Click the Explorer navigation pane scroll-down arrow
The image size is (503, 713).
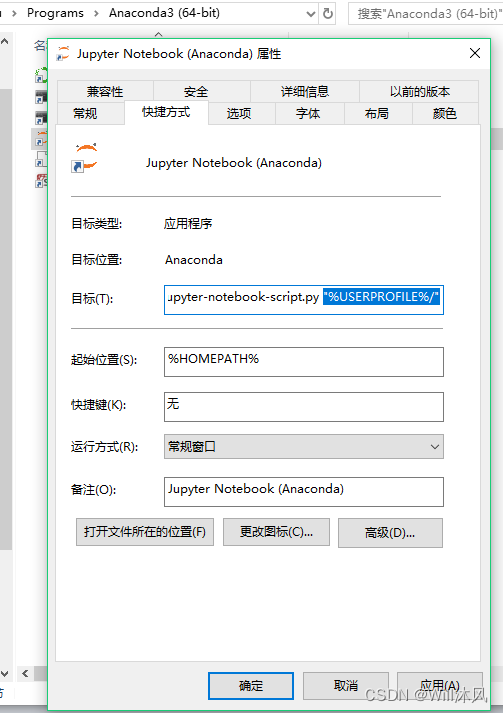(x=5, y=673)
